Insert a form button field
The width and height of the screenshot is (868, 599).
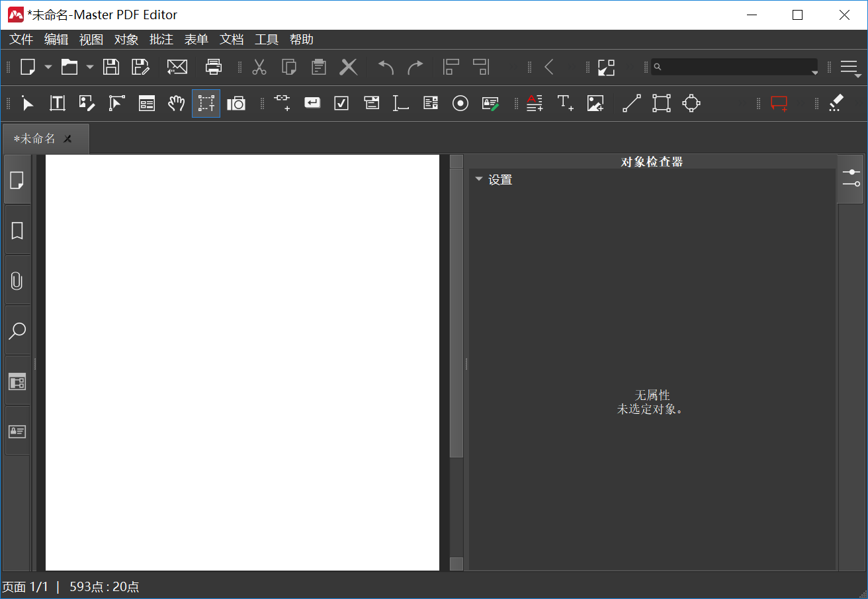pyautogui.click(x=312, y=102)
